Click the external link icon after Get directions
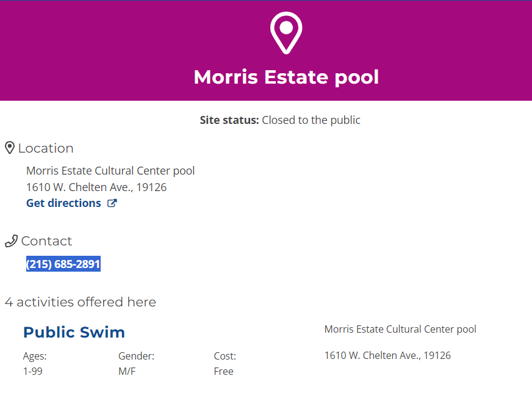 [112, 203]
